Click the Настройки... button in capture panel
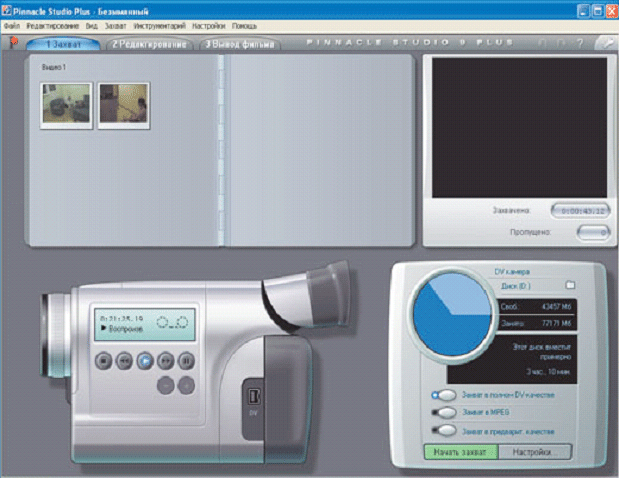Image resolution: width=619 pixels, height=478 pixels. [535, 452]
